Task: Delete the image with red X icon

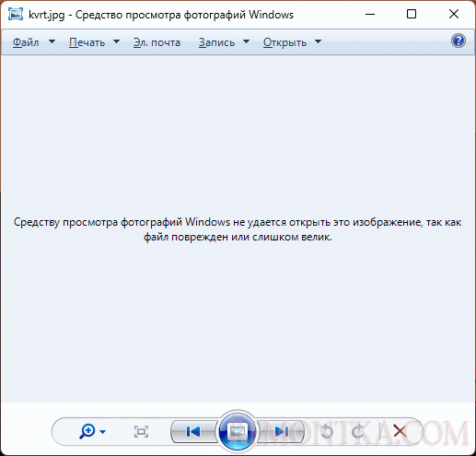Action: (400, 431)
